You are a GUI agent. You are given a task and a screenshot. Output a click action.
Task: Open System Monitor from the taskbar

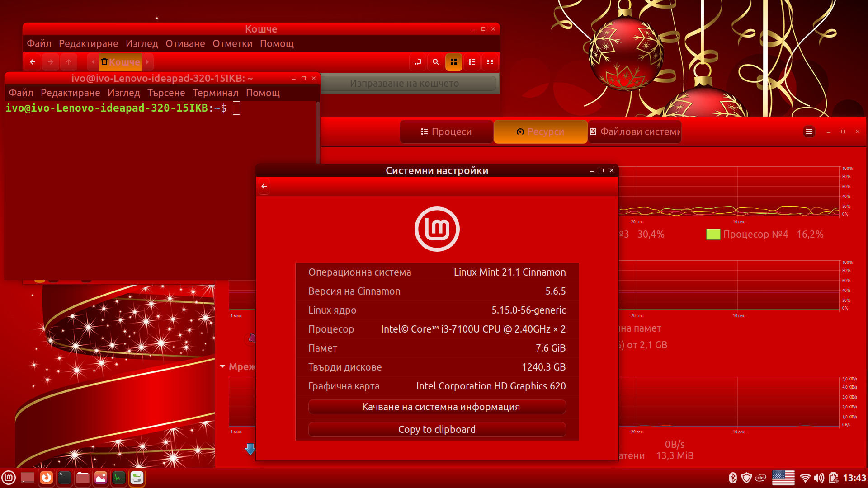pyautogui.click(x=118, y=478)
